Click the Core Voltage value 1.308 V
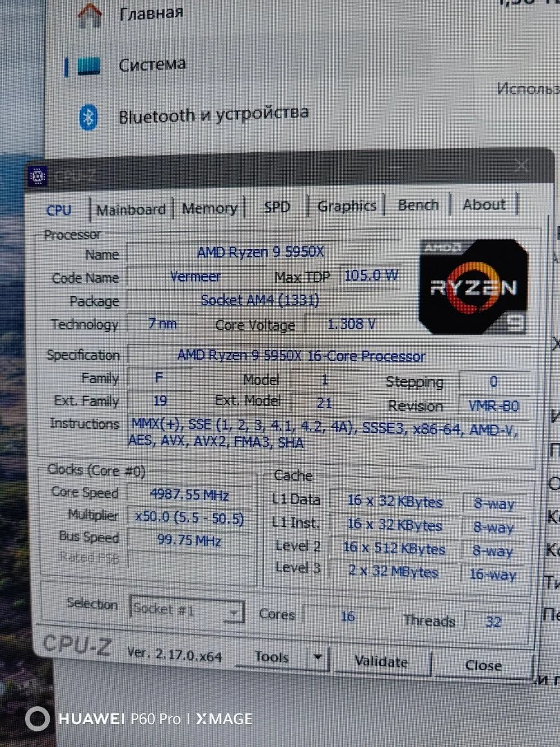Viewport: 560px width, 747px height. coord(352,324)
